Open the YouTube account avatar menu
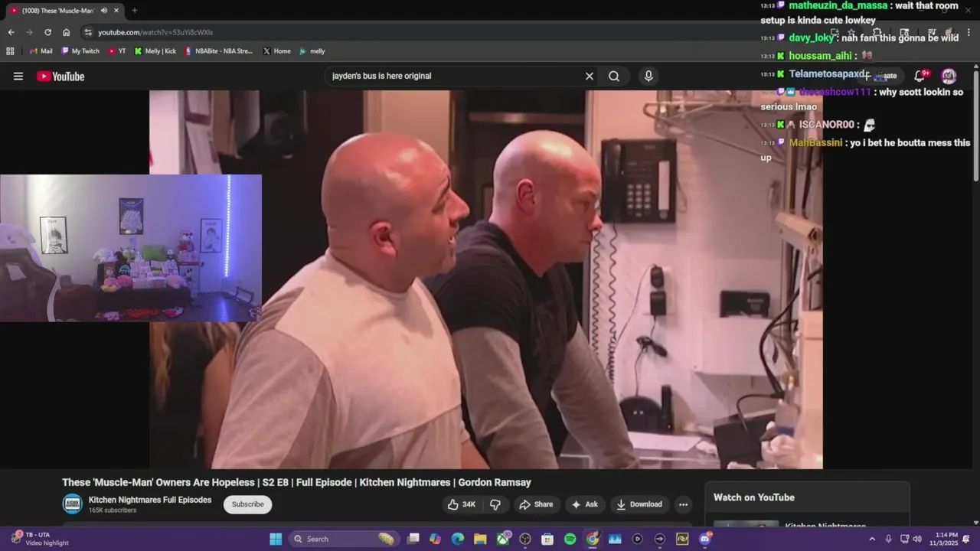980x551 pixels. tap(949, 76)
